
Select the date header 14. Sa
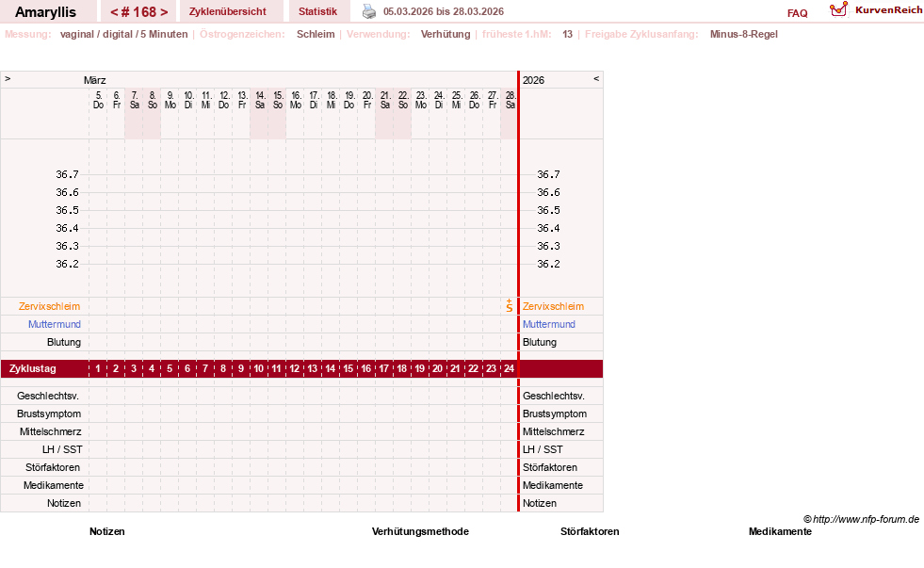(x=260, y=100)
